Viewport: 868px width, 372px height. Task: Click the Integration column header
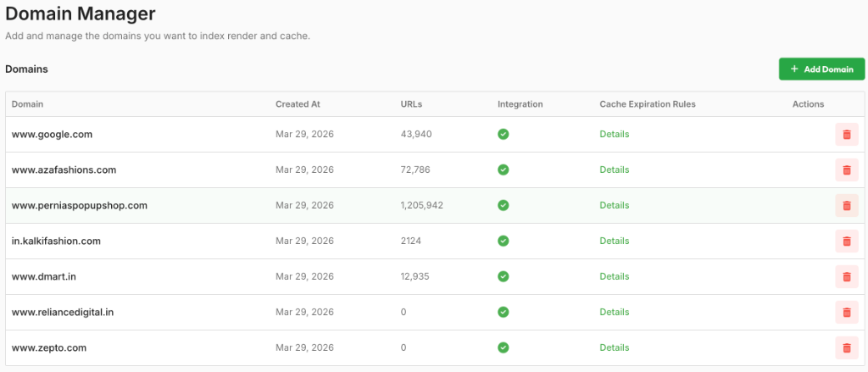520,104
